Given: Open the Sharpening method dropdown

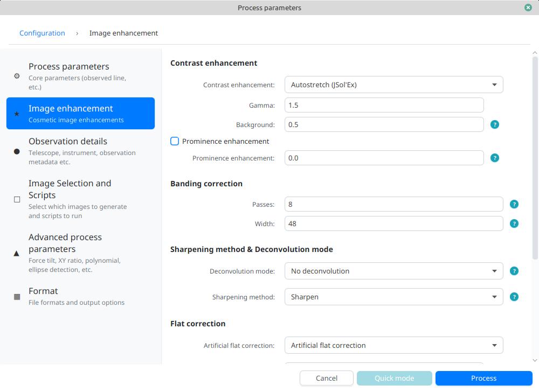Looking at the screenshot, I should 393,297.
